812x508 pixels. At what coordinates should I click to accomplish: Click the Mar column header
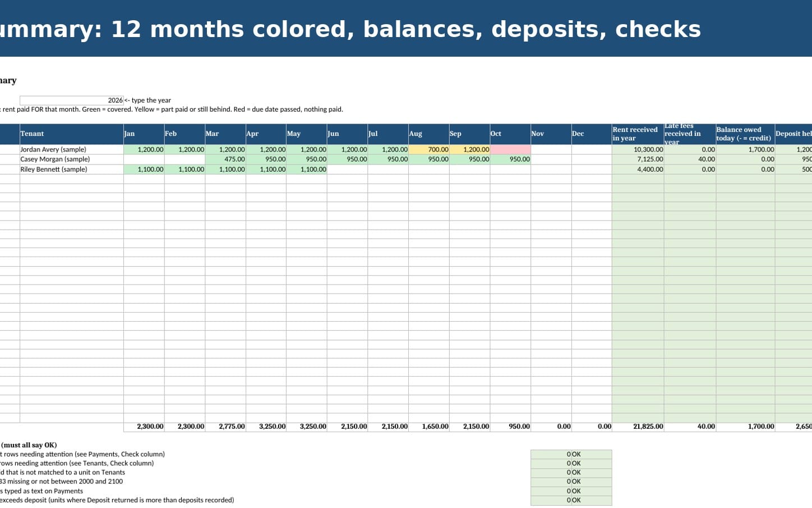(x=225, y=134)
